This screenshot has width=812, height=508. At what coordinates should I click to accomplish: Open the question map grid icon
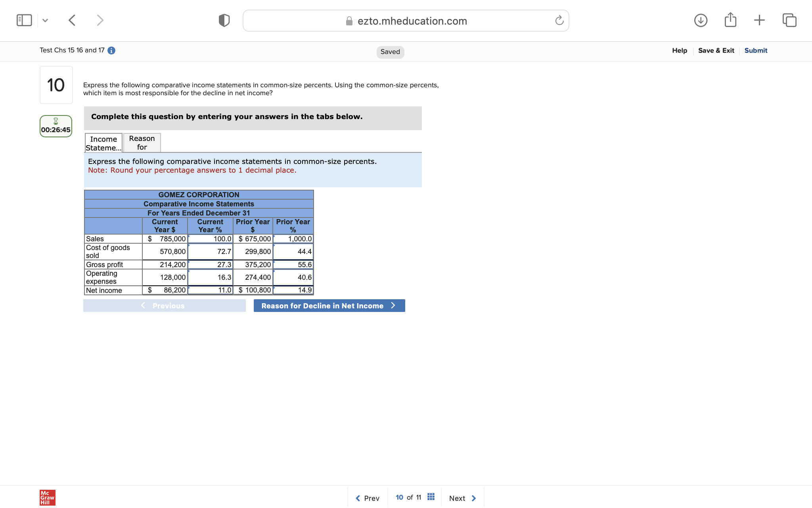tap(431, 496)
